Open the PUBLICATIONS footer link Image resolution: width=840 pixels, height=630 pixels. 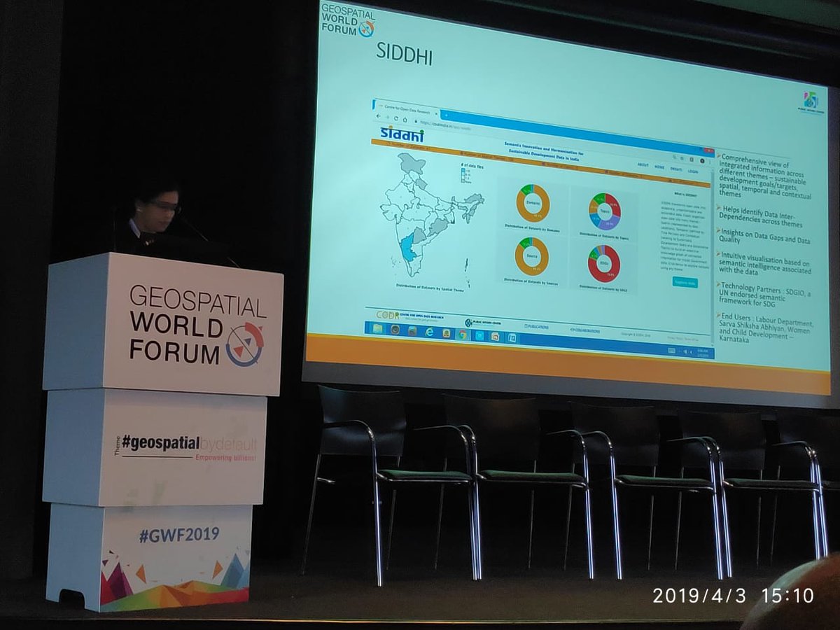[537, 326]
